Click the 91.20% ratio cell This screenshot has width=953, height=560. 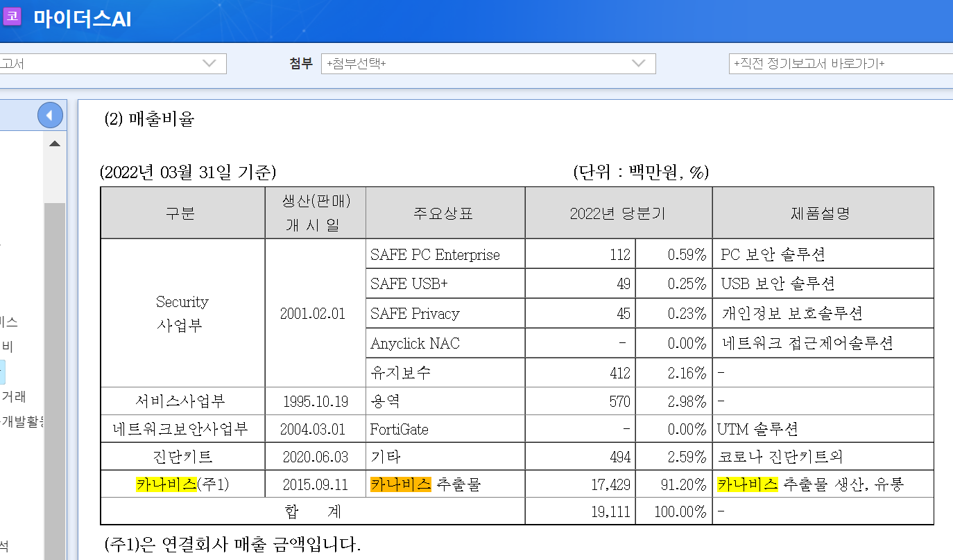click(x=673, y=484)
